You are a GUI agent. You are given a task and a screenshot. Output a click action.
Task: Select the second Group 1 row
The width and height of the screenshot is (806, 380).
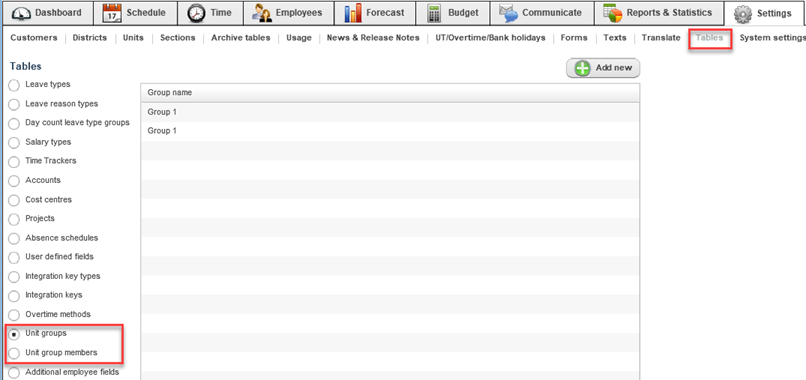[390, 131]
